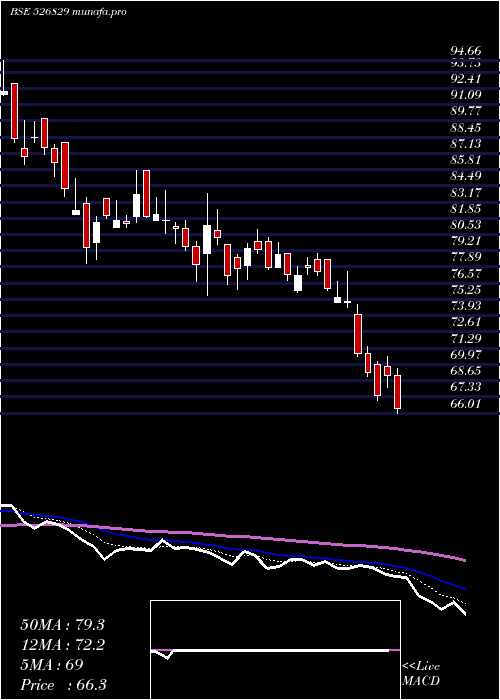The image size is (500, 700).
Task: Click the 79.21 price axis label
Action: coord(466,241)
